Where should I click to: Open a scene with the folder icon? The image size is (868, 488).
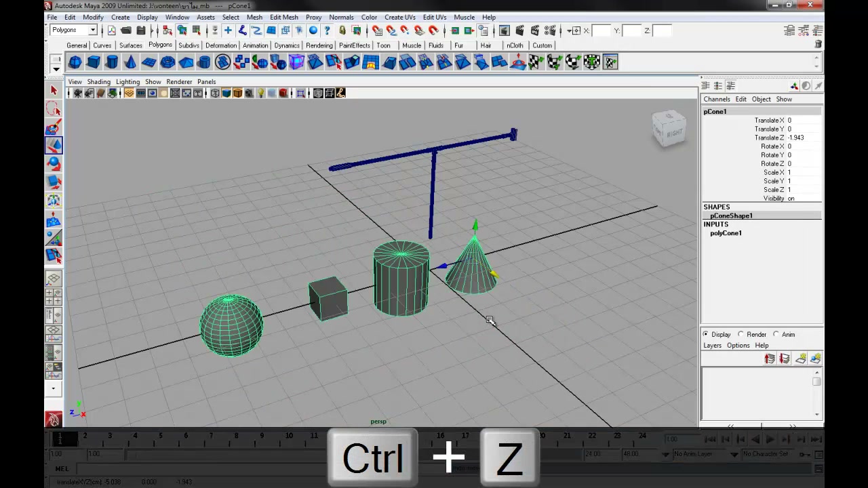(x=126, y=30)
